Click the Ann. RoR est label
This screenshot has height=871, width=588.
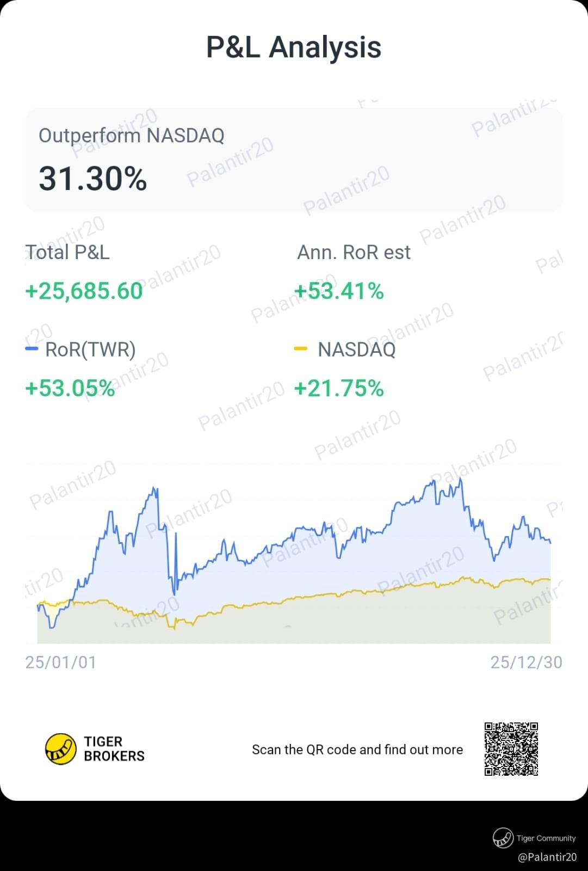pyautogui.click(x=354, y=252)
